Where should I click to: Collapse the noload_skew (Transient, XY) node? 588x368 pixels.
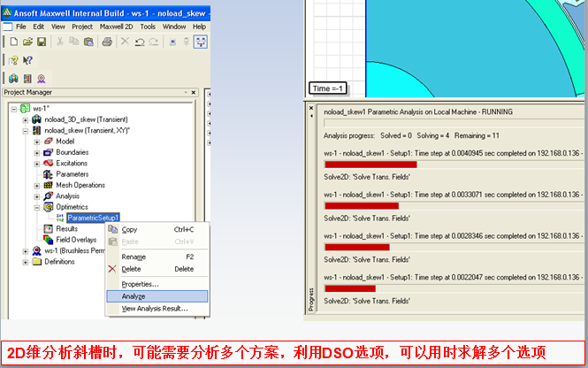coord(25,131)
